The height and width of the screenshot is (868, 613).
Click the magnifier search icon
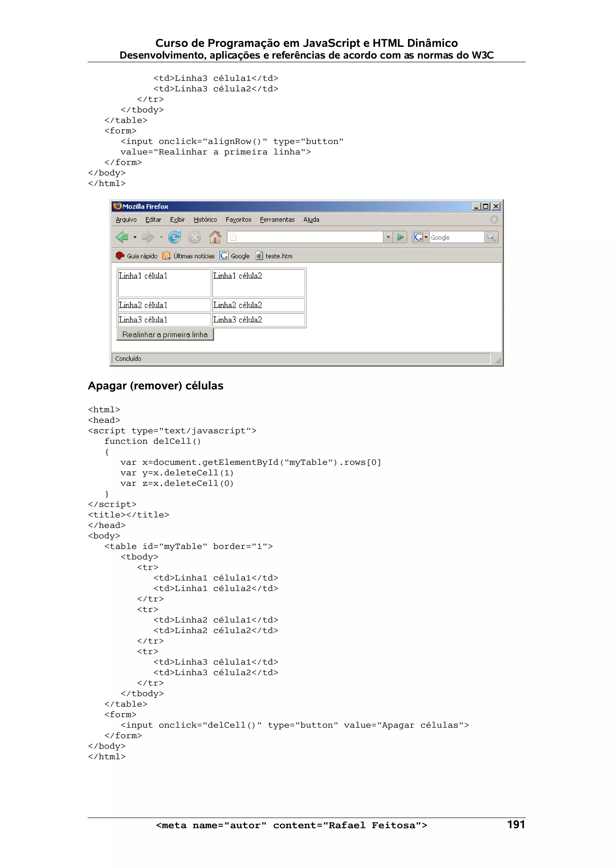491,237
